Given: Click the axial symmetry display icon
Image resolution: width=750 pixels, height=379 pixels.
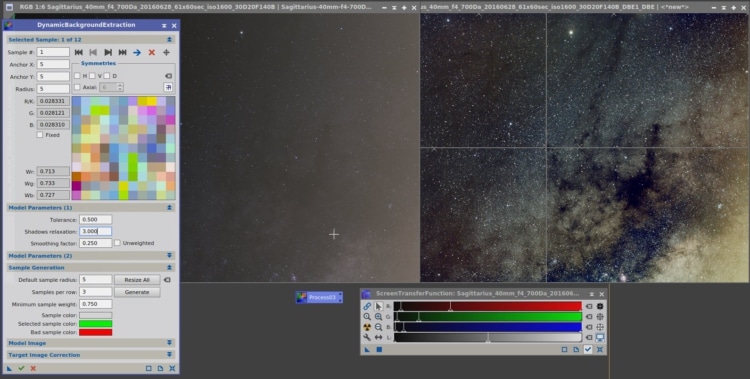Looking at the screenshot, I should (x=168, y=87).
